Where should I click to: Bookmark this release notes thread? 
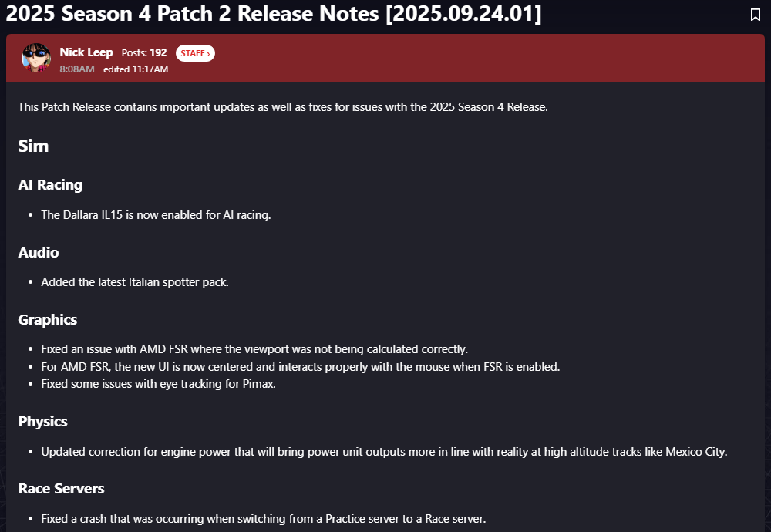[x=756, y=15]
